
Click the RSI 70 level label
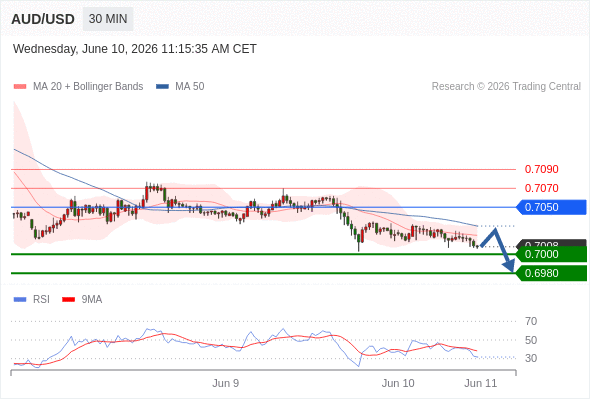531,321
